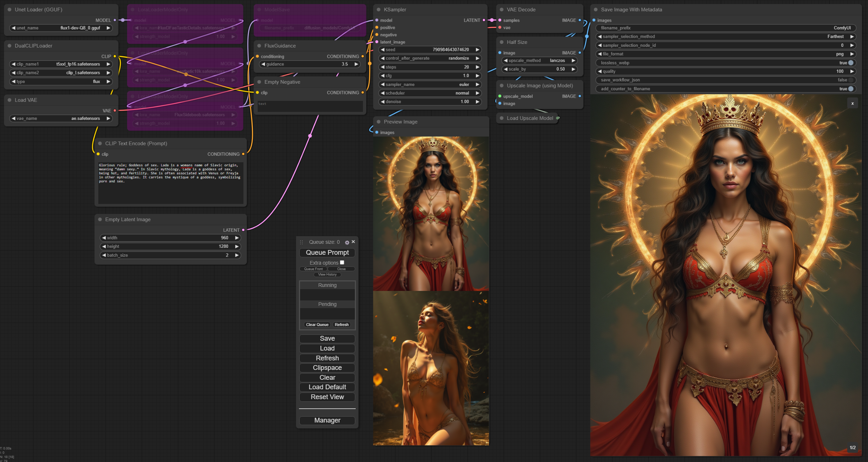Click the seed field's right arrow
This screenshot has width=868, height=462.
477,50
